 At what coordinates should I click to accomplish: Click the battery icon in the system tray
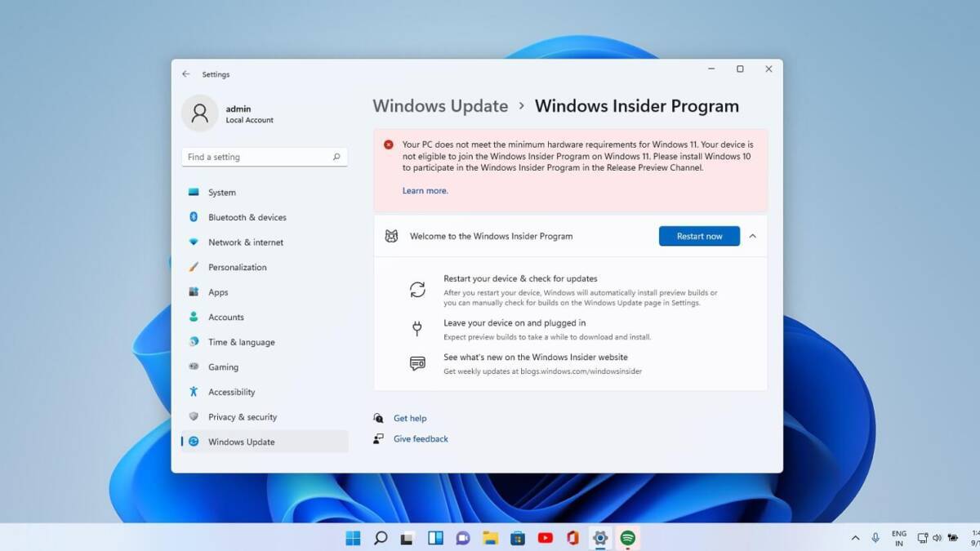tap(952, 538)
